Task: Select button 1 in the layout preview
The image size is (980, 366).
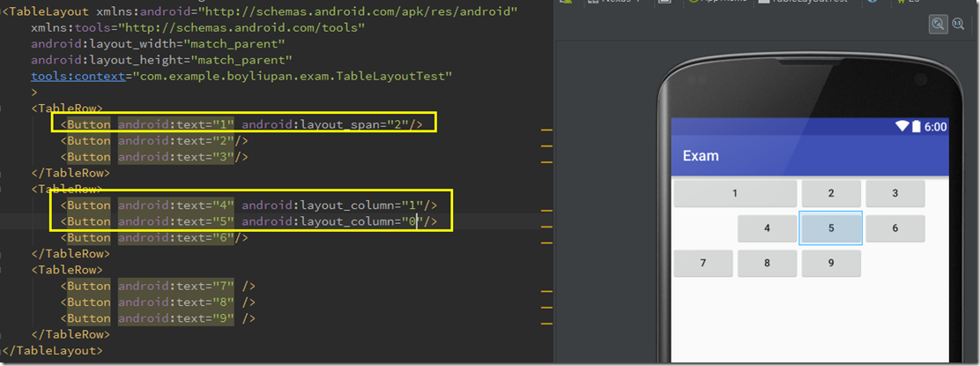Action: [x=735, y=193]
